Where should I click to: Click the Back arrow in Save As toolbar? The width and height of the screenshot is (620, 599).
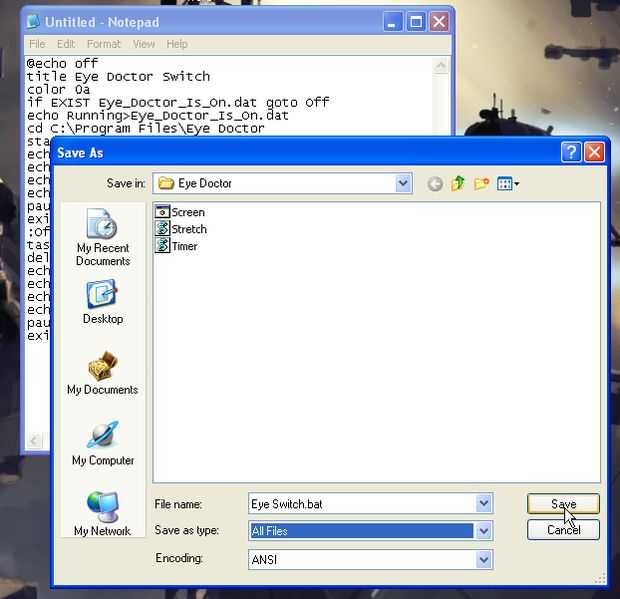435,184
